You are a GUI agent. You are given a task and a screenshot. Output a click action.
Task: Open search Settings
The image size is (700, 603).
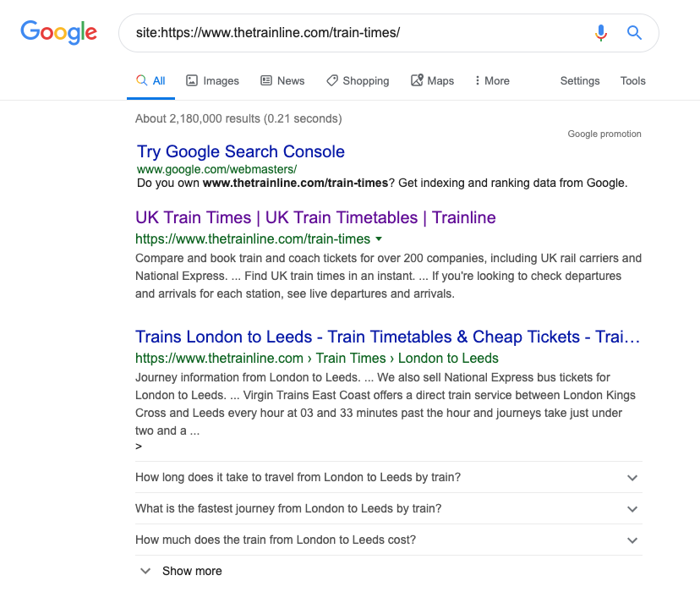(580, 81)
